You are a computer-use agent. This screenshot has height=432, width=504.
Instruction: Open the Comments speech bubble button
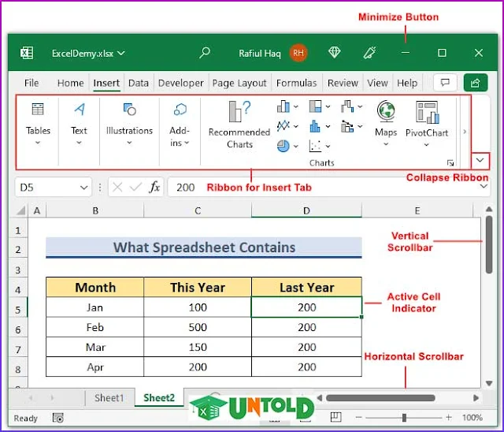(445, 83)
